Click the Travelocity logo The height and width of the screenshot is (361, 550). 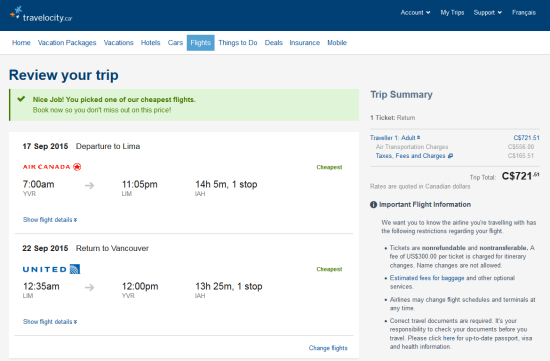click(x=41, y=14)
